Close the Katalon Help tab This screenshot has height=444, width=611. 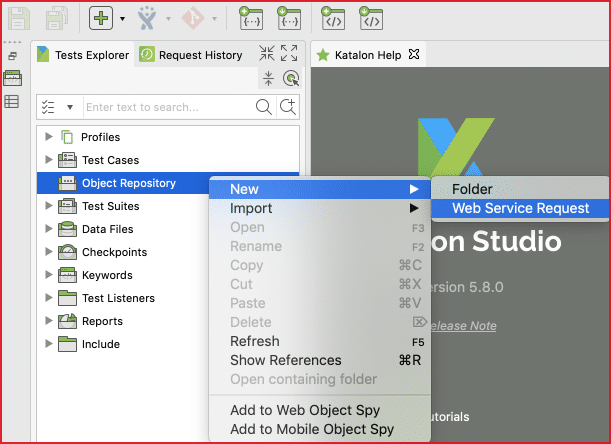click(x=414, y=54)
